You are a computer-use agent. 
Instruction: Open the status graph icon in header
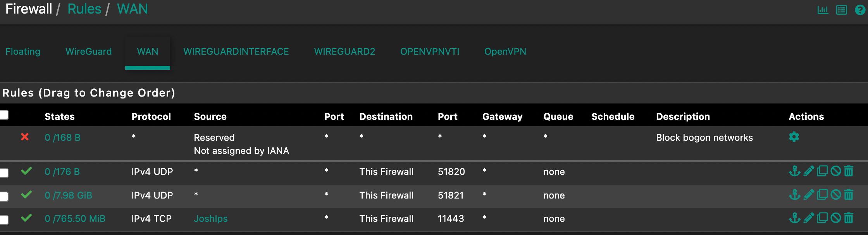[823, 10]
